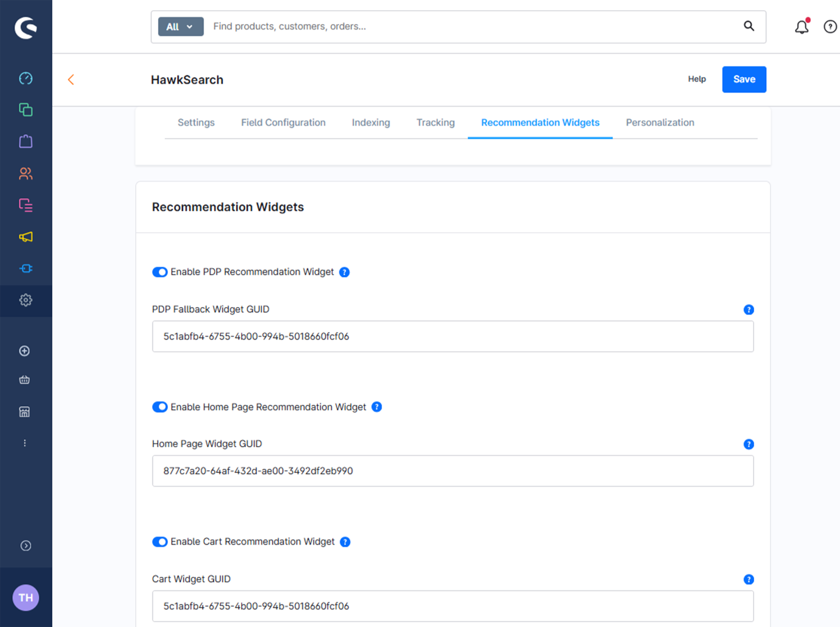Open the help question mark in header
Viewport: 840px width, 627px height.
(x=830, y=27)
